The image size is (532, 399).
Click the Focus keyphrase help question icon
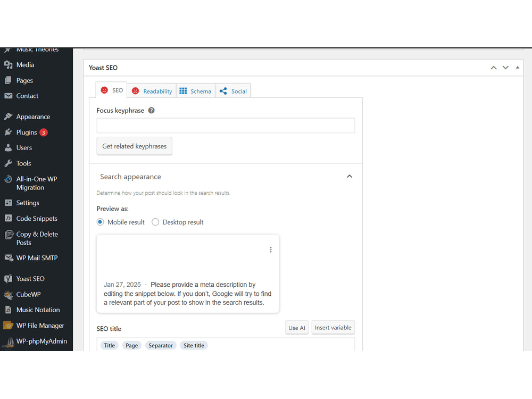click(151, 110)
